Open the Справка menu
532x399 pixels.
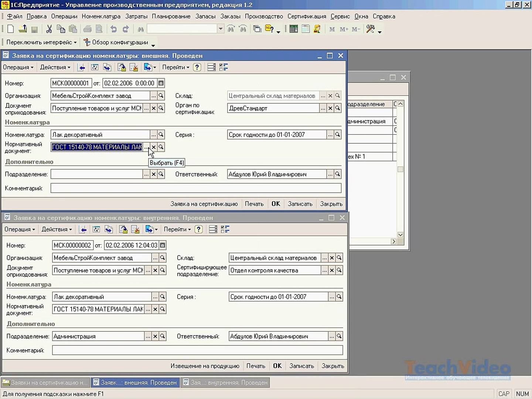[384, 16]
